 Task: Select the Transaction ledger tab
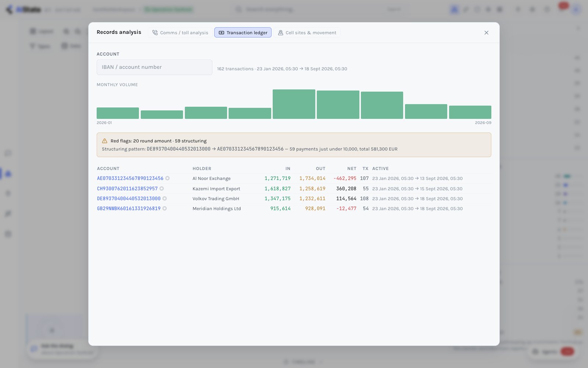(243, 33)
